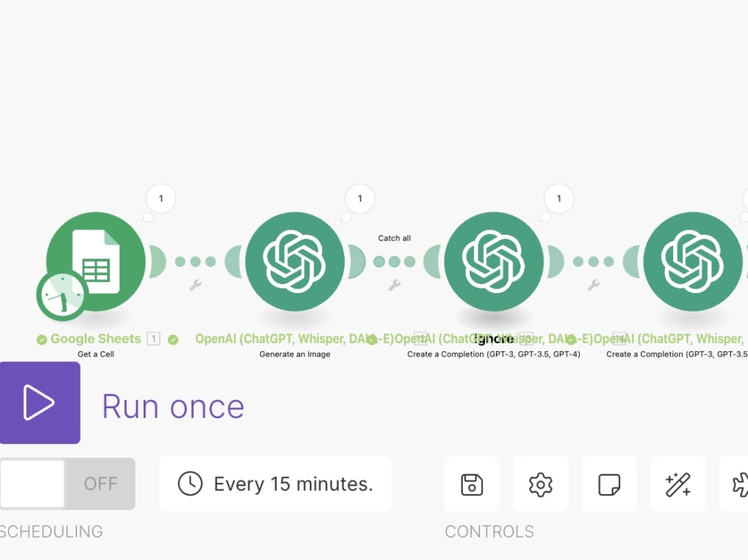Image resolution: width=748 pixels, height=560 pixels.
Task: Click the Get a Cell label
Action: [x=96, y=354]
